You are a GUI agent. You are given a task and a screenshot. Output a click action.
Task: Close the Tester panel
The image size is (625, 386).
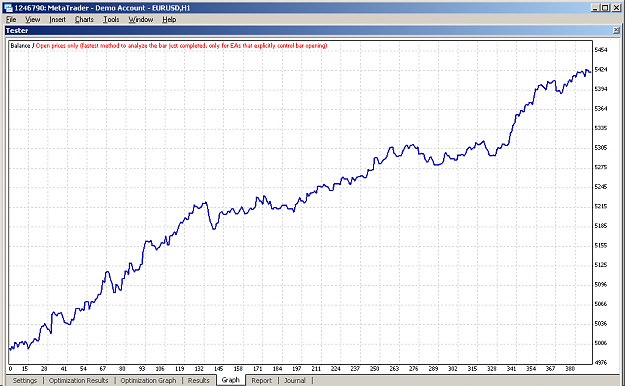(x=616, y=30)
